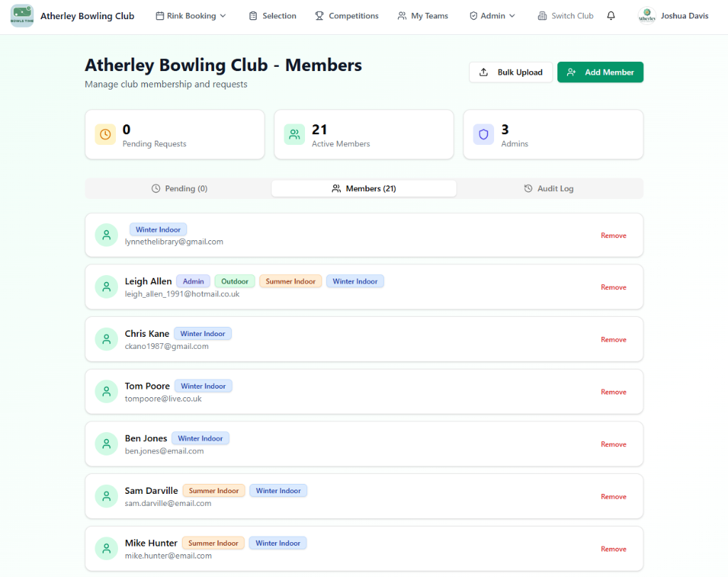Click email leigh_allen_1991@hotmail.co.uk
Image resolution: width=728 pixels, height=577 pixels.
[182, 294]
